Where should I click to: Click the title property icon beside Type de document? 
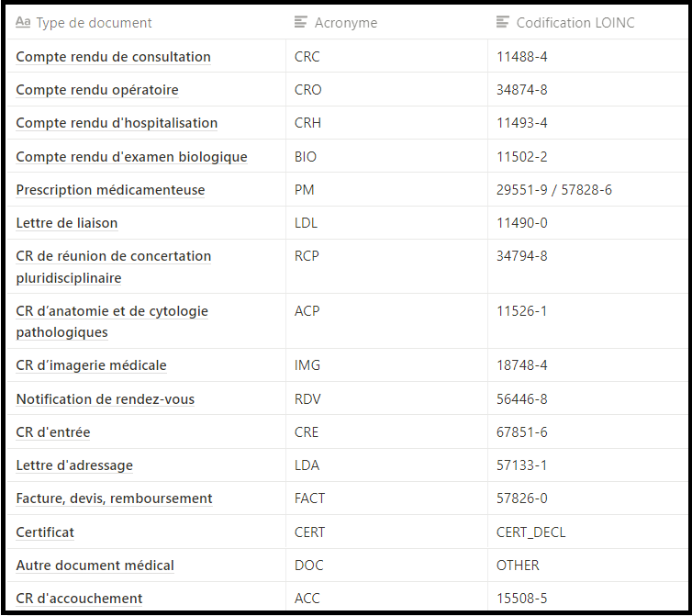(24, 22)
